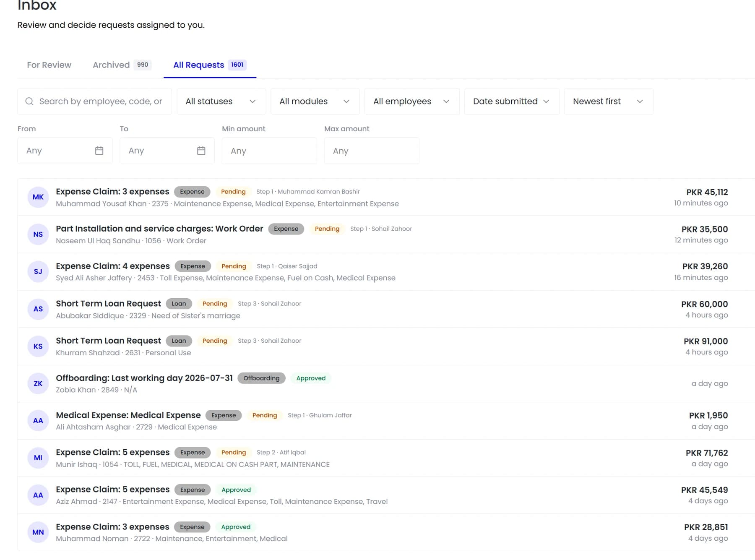Open Expense Claim: 3 expenses by Muhammad Yousaf Khan
755x560 pixels.
point(112,192)
